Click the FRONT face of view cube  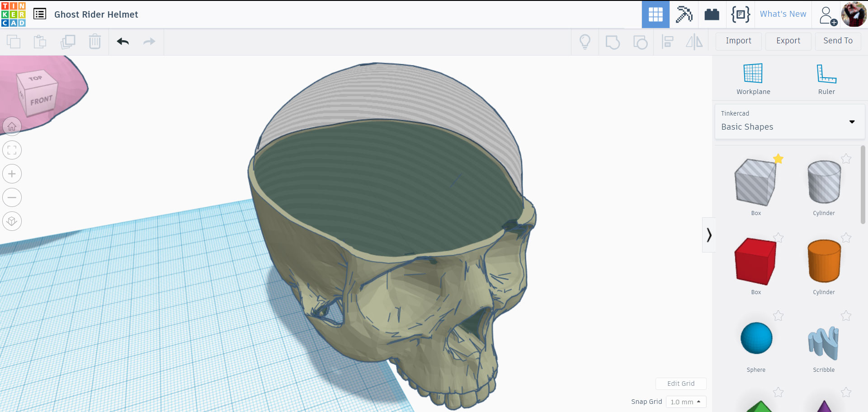click(x=41, y=100)
